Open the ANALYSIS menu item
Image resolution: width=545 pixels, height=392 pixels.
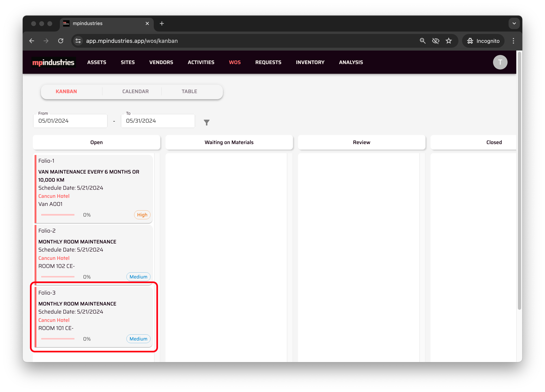pos(351,62)
